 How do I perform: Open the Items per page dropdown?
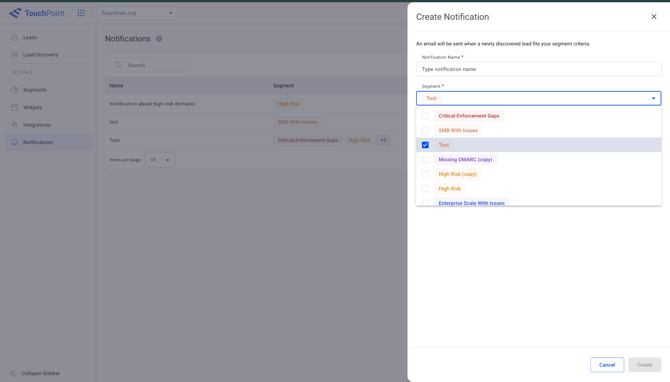(x=160, y=160)
